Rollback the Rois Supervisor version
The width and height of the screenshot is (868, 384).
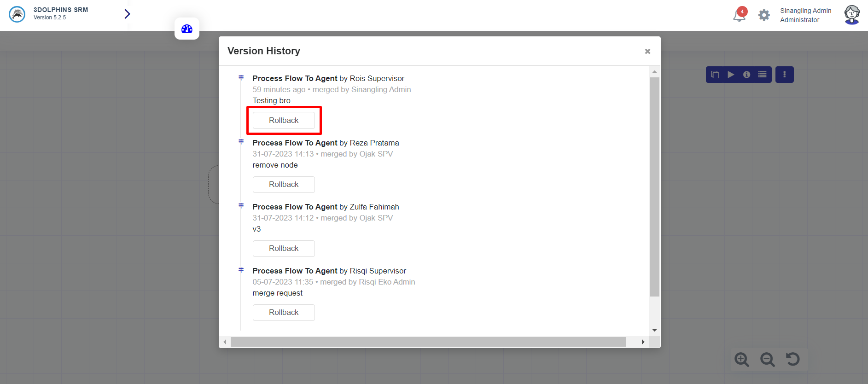284,121
